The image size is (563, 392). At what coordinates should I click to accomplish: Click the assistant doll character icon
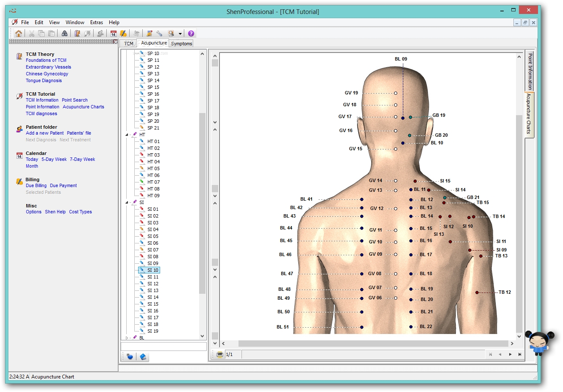tap(539, 342)
